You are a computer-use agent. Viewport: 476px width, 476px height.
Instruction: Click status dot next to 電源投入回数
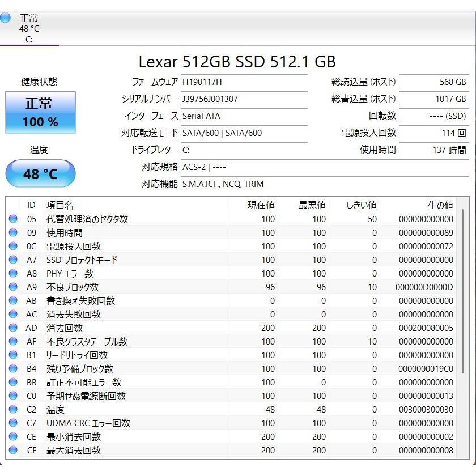12,246
